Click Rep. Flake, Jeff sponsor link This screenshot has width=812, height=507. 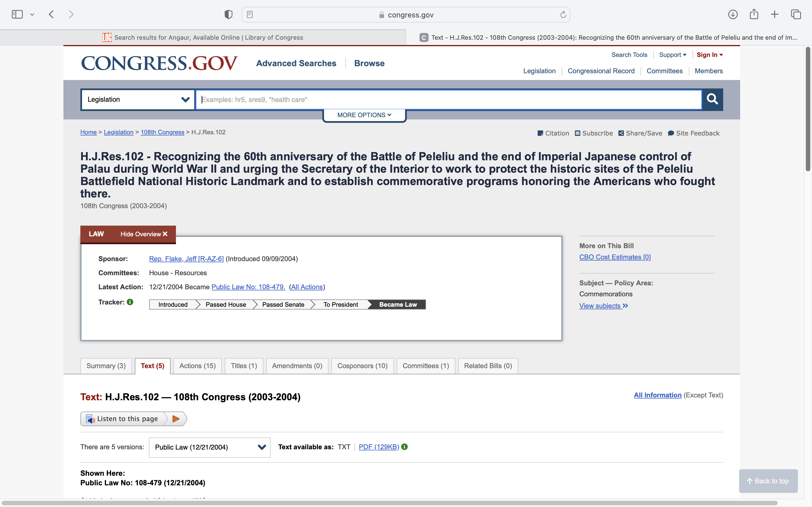pos(186,259)
